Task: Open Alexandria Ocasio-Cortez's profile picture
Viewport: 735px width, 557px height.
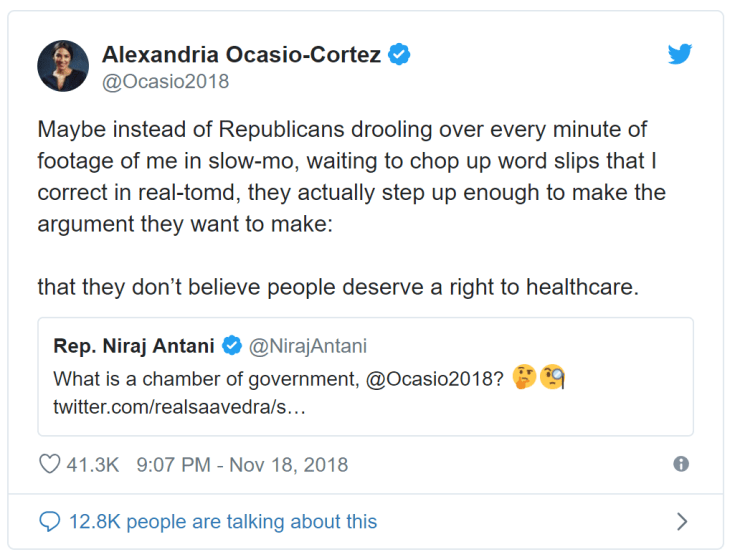Action: pos(63,67)
